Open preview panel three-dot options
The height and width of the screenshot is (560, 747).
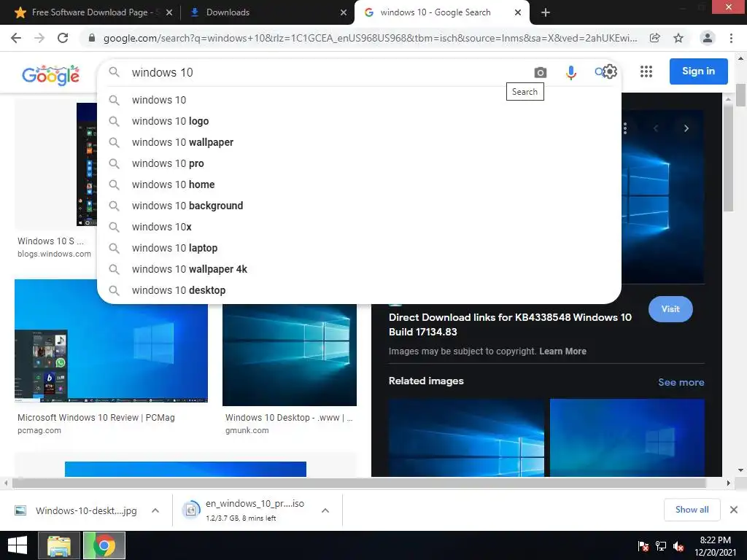tap(625, 128)
